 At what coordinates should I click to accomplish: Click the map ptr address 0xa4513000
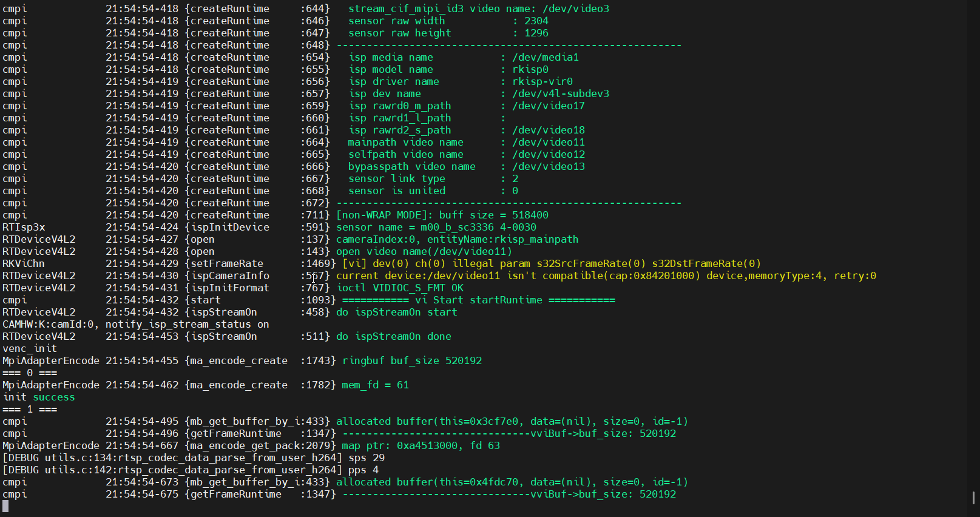pyautogui.click(x=427, y=446)
